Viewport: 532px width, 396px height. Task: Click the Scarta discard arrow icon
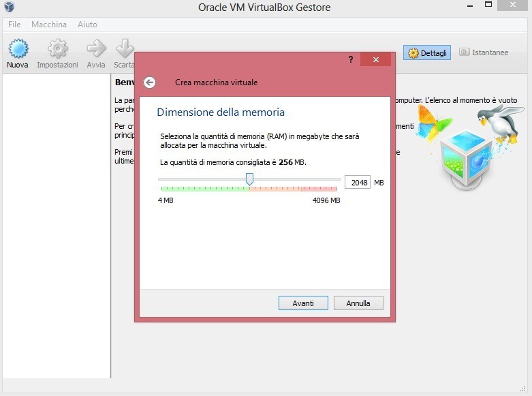click(x=124, y=50)
